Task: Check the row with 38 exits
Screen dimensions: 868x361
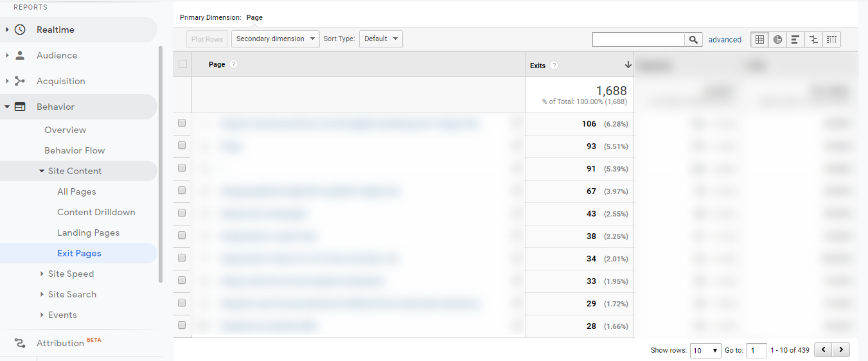Action: click(x=182, y=235)
